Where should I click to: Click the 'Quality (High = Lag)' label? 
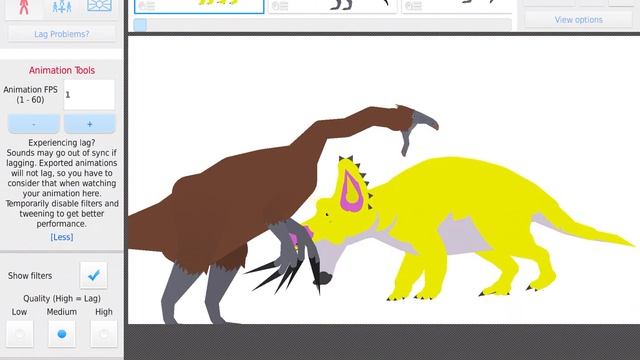click(62, 298)
